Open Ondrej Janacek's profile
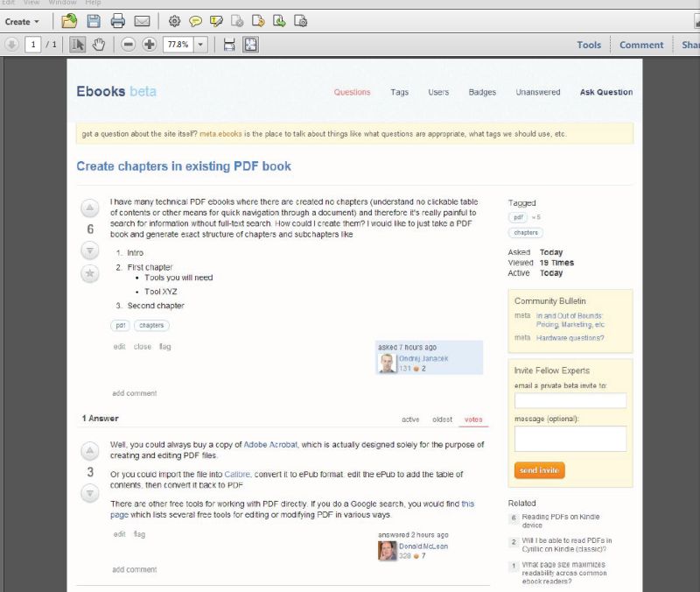The height and width of the screenshot is (592, 700). 423,358
